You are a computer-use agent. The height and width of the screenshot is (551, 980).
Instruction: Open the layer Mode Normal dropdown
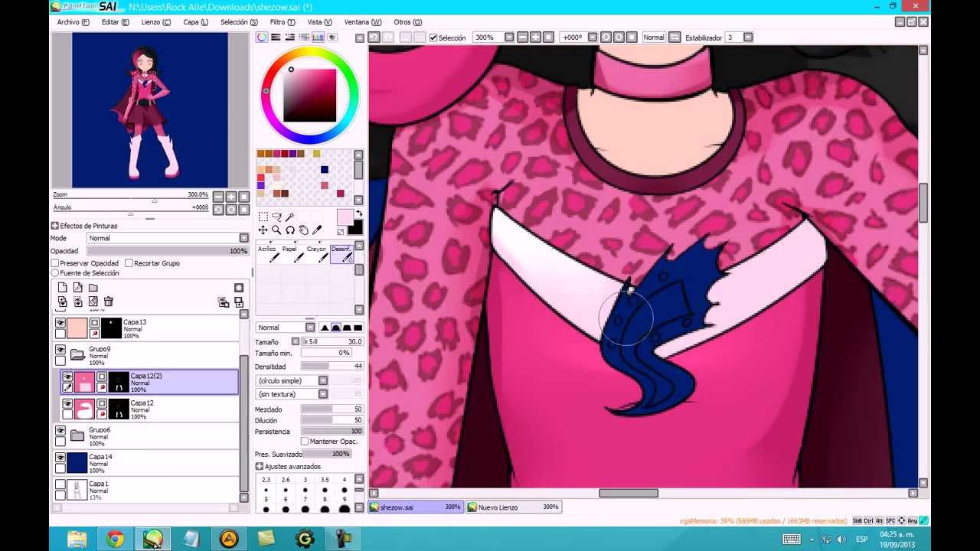click(x=168, y=238)
